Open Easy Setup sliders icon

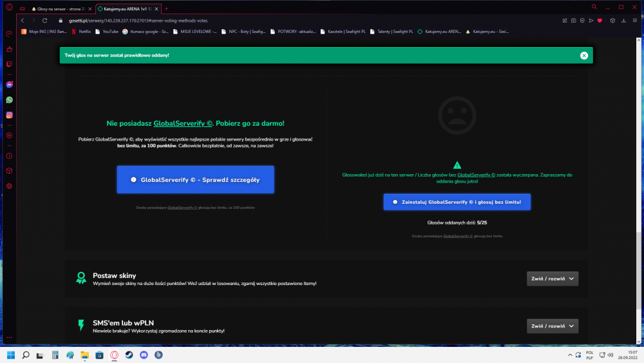coord(634,21)
